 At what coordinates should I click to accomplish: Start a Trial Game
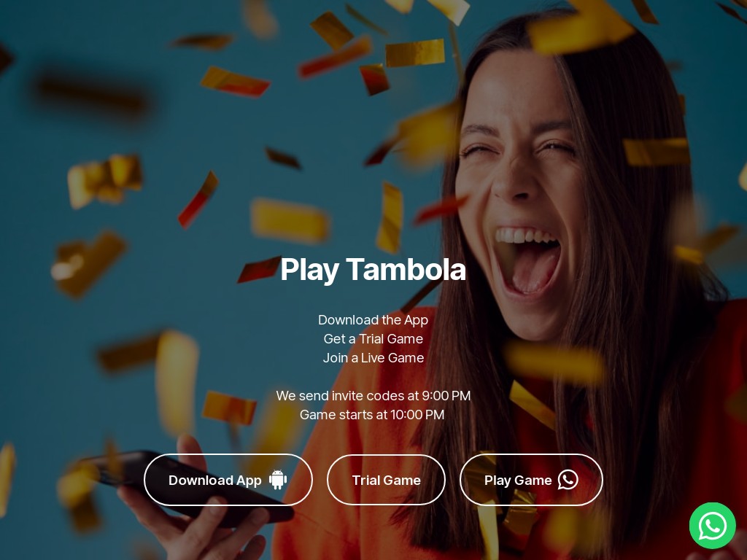tap(387, 480)
